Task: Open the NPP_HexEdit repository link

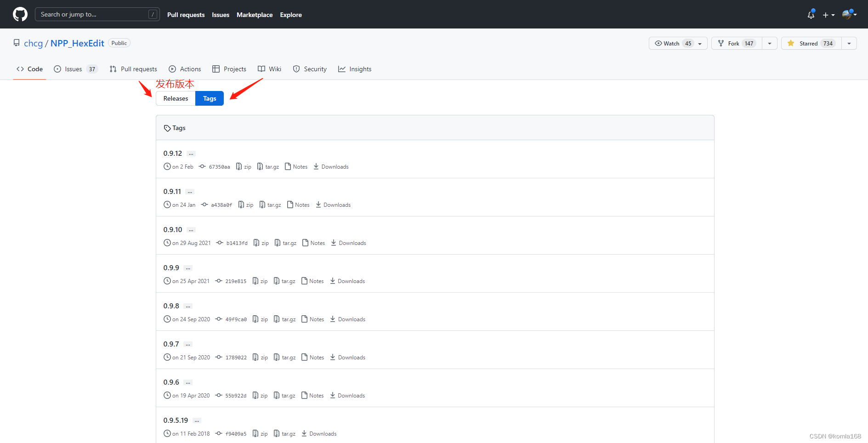Action: pos(77,43)
